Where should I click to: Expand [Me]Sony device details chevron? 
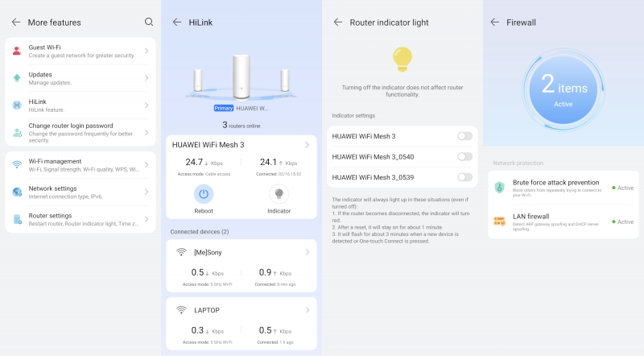point(308,252)
